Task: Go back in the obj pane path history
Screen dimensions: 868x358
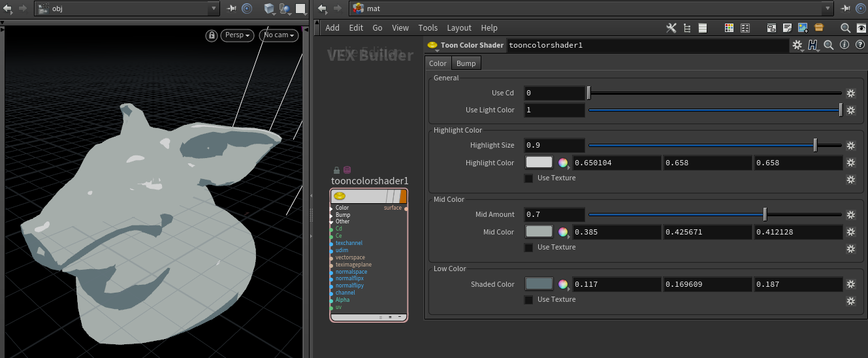Action: [8, 9]
